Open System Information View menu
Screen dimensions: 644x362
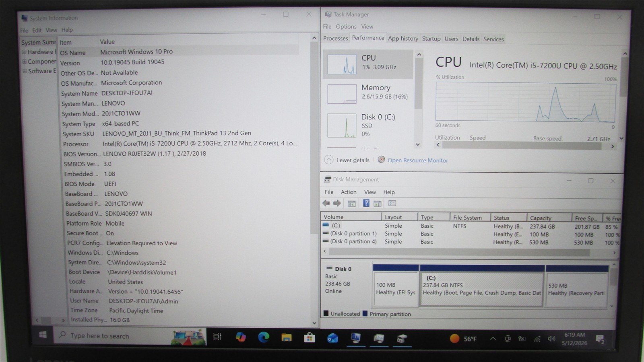click(51, 30)
